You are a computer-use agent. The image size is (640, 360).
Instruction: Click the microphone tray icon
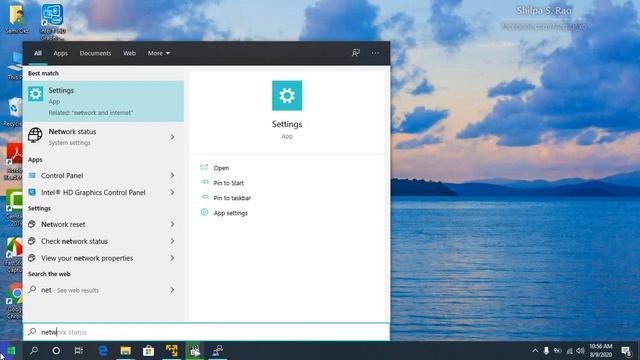546,351
